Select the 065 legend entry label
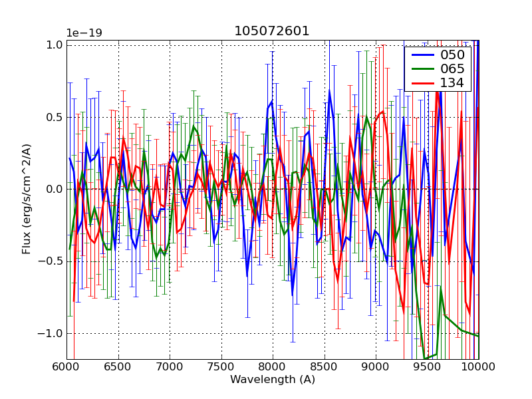This screenshot has height=399, width=532. 452,68
